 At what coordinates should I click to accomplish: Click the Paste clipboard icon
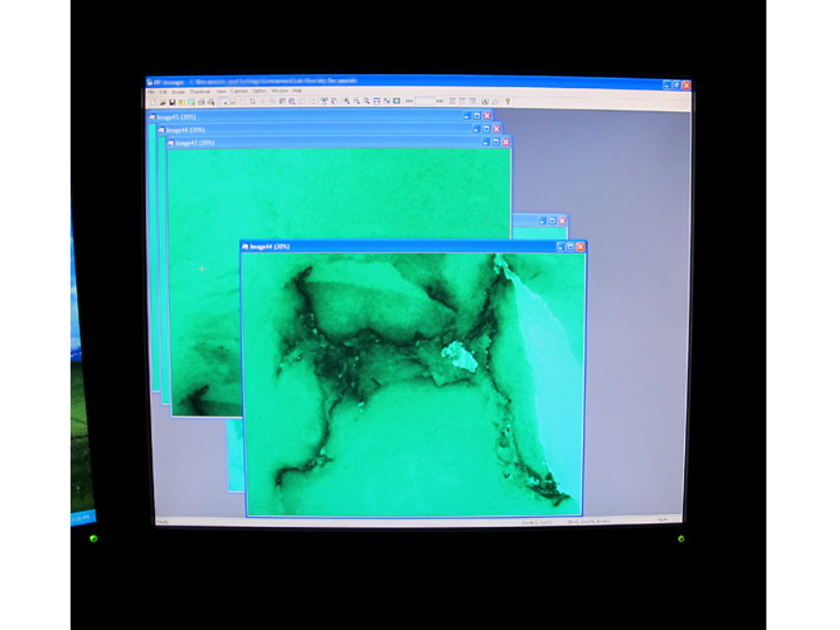(x=281, y=101)
